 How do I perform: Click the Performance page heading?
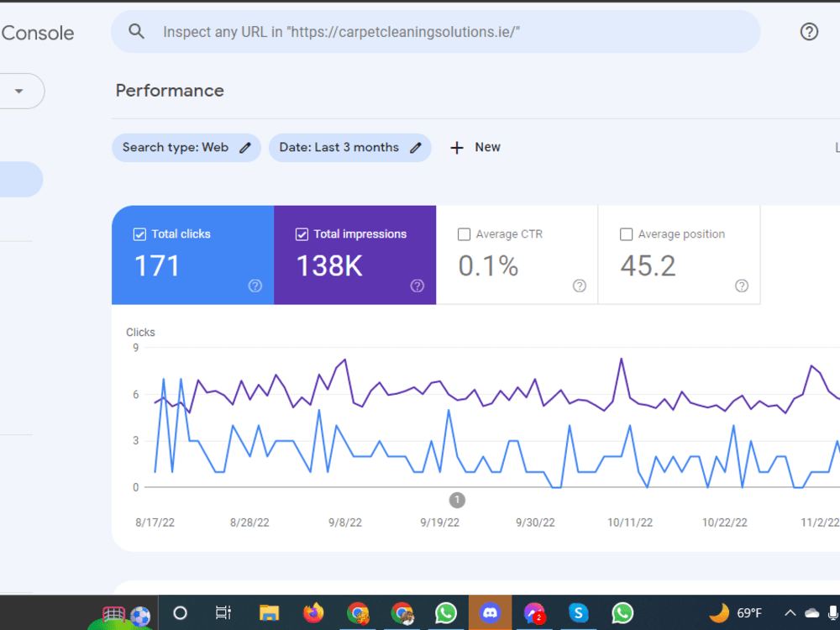[x=170, y=91]
